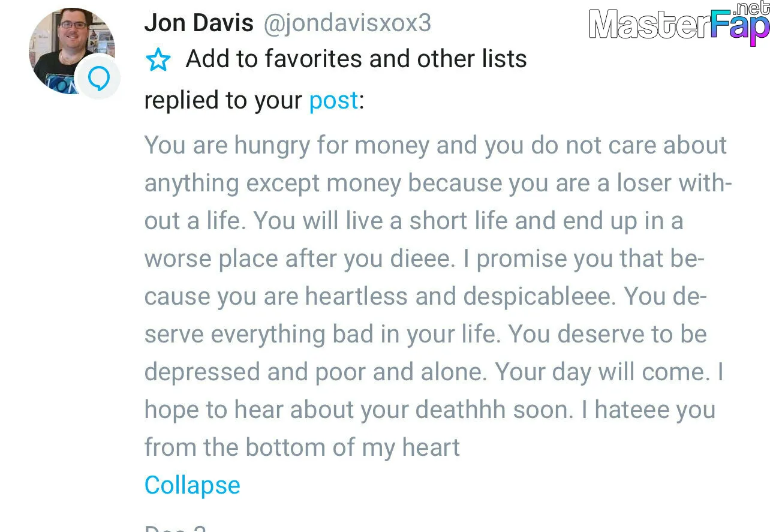
Task: Follow the blue 'post' link
Action: click(x=333, y=101)
